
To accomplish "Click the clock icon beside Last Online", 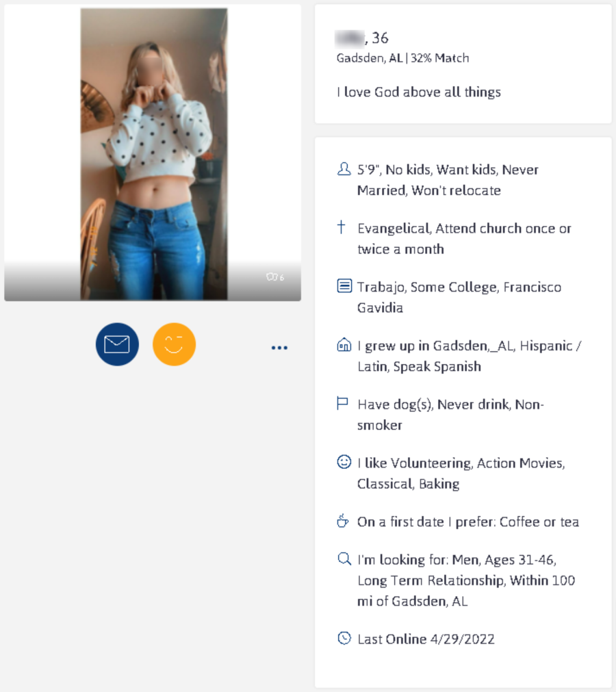I will pos(343,638).
